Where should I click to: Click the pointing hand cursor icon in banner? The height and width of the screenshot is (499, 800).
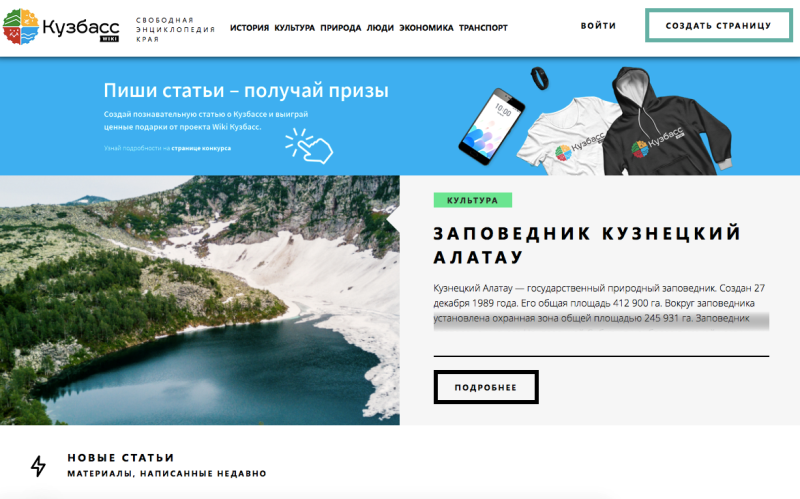pos(309,146)
